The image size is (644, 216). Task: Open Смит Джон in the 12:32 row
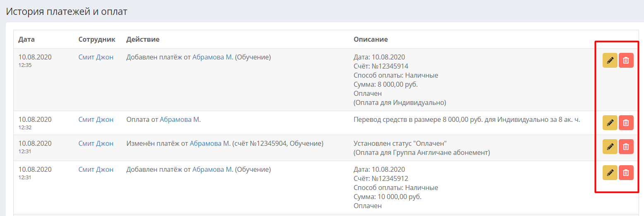point(96,119)
